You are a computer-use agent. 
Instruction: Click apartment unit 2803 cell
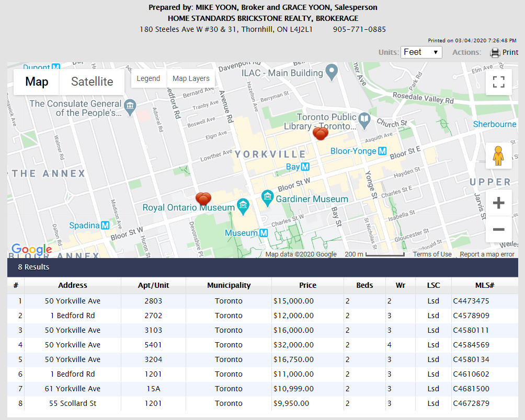point(153,301)
